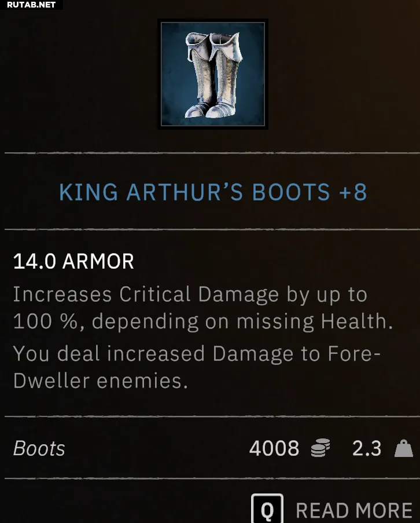
Task: Click the Q key prompt icon
Action: (267, 509)
